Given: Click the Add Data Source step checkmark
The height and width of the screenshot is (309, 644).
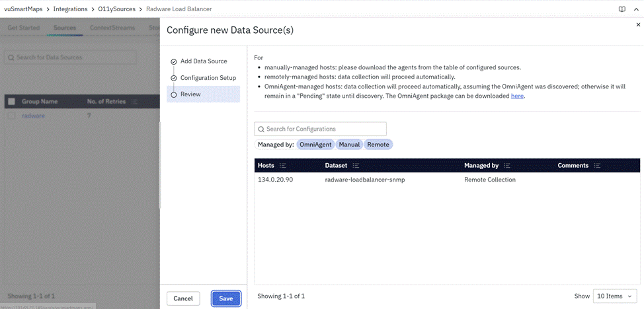Looking at the screenshot, I should (173, 61).
